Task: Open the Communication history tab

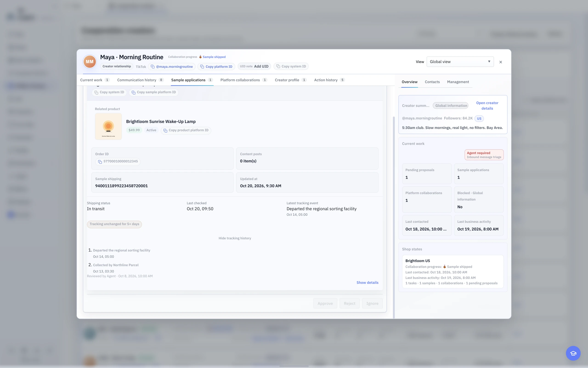Action: click(140, 80)
